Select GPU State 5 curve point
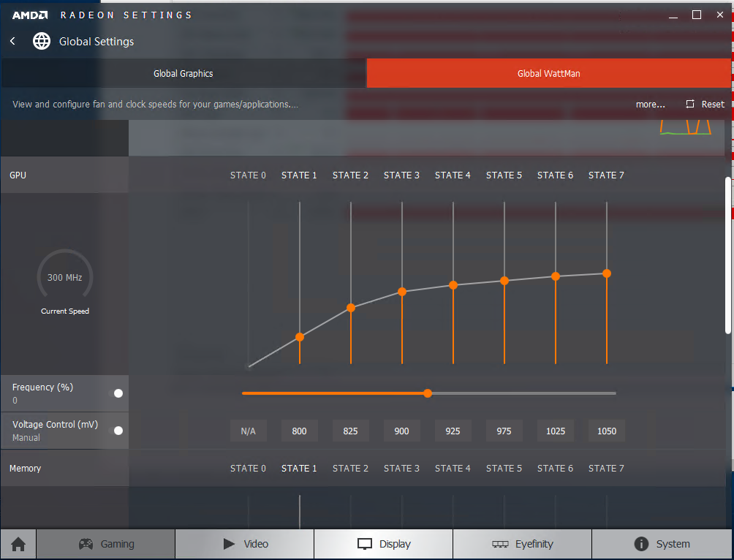This screenshot has height=560, width=734. 504,281
